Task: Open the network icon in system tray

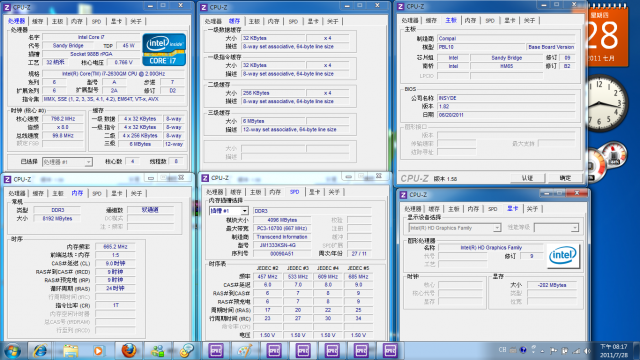Action: tap(576, 351)
